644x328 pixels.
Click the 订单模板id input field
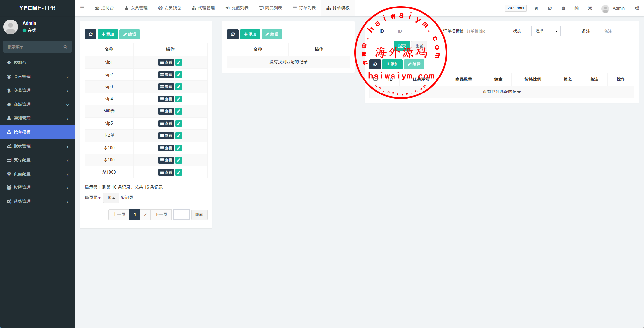pyautogui.click(x=477, y=31)
